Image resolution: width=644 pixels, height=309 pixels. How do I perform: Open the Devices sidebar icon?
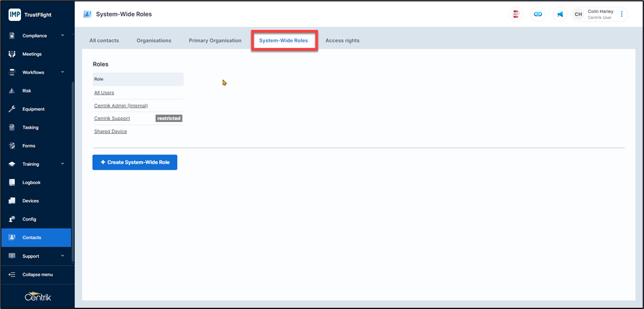[x=12, y=200]
